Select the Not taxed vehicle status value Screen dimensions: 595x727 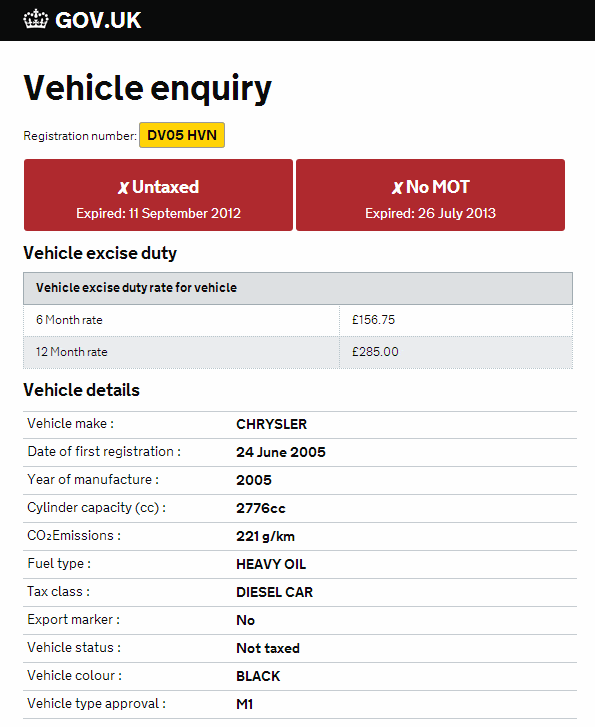click(x=268, y=648)
